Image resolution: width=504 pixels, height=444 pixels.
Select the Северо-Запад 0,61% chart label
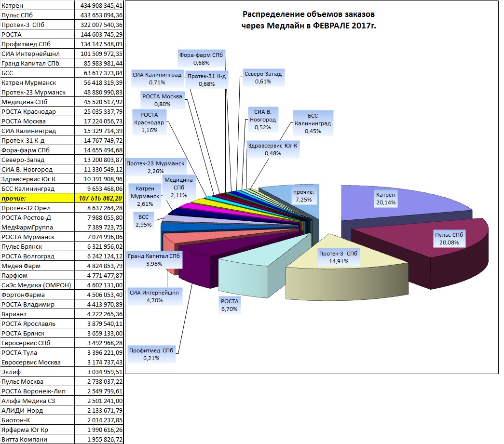[x=263, y=78]
